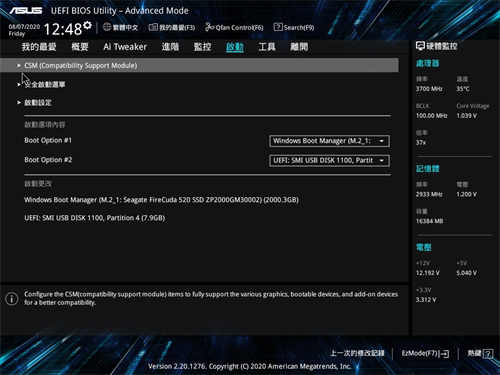The height and width of the screenshot is (375, 500).
Task: Open the 進階 advanced tab
Action: coord(170,47)
